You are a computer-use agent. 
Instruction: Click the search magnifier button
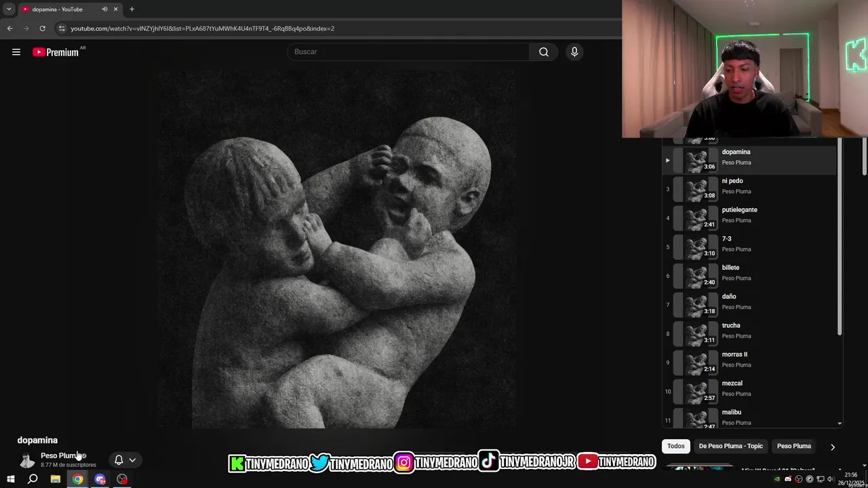coord(544,52)
